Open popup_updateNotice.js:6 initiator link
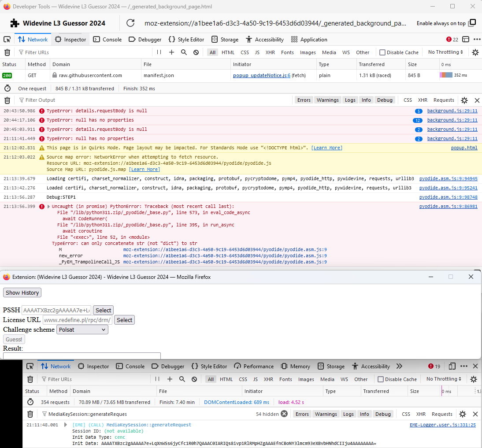Image resolution: width=482 pixels, height=448 pixels. coord(261,75)
